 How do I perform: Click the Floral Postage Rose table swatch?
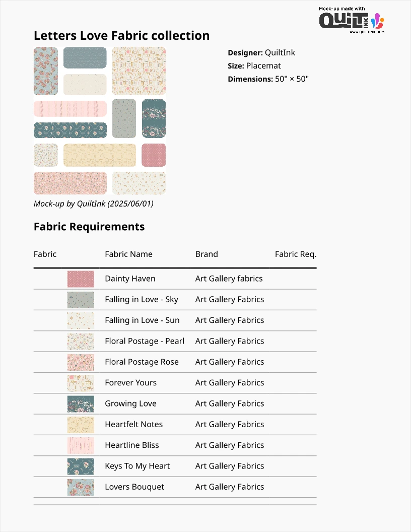[x=81, y=362]
